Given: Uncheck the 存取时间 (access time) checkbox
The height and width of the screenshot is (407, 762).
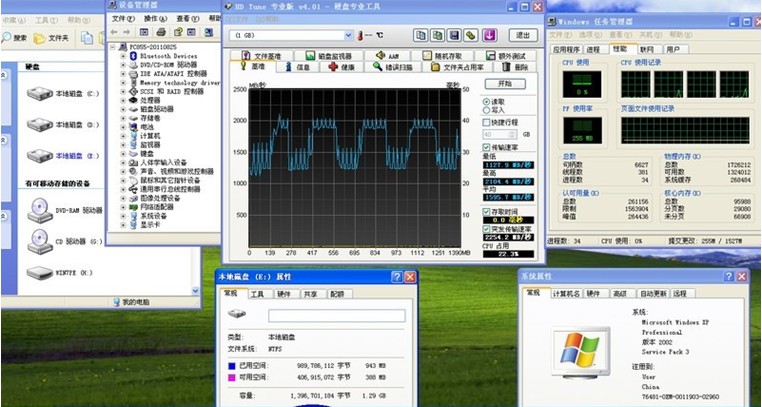Looking at the screenshot, I should pyautogui.click(x=487, y=210).
